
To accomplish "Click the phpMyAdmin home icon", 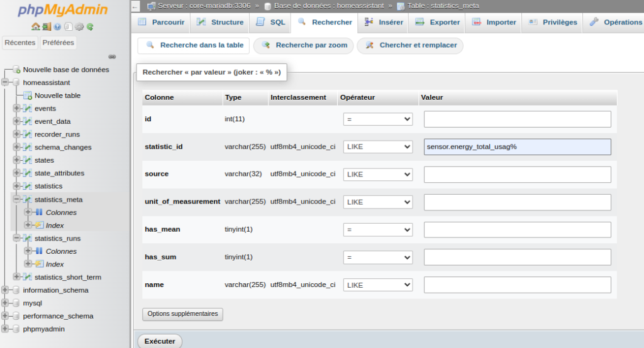I will tap(36, 26).
